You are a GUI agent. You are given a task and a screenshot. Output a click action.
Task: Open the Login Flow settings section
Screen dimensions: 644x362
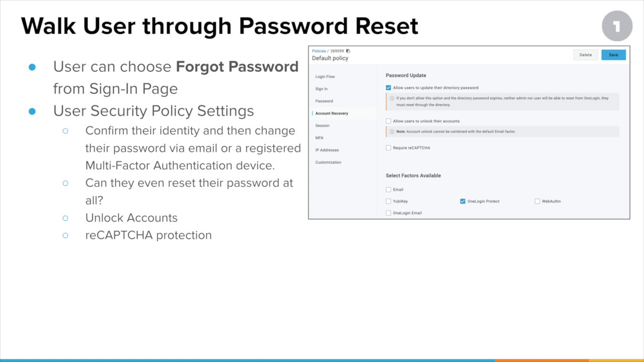[x=325, y=76]
